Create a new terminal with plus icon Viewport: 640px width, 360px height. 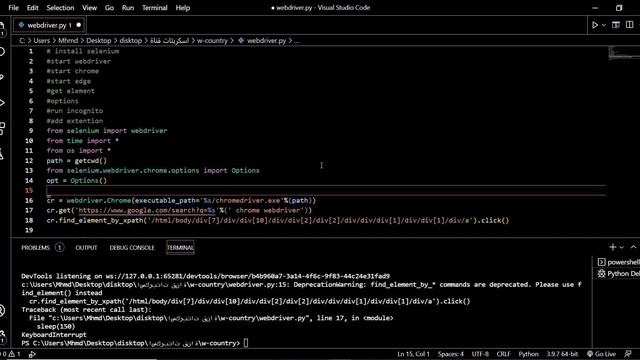point(612,247)
